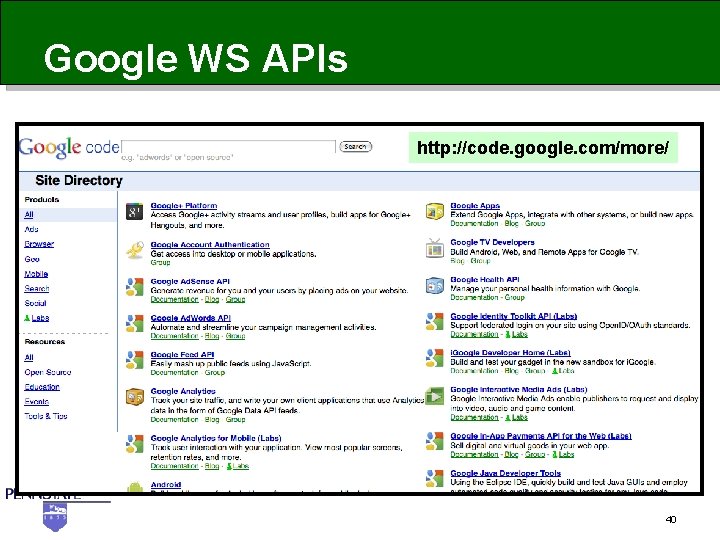Open Documentation link under Google Apps
Viewport: 720px width, 540px height.
pyautogui.click(x=474, y=223)
